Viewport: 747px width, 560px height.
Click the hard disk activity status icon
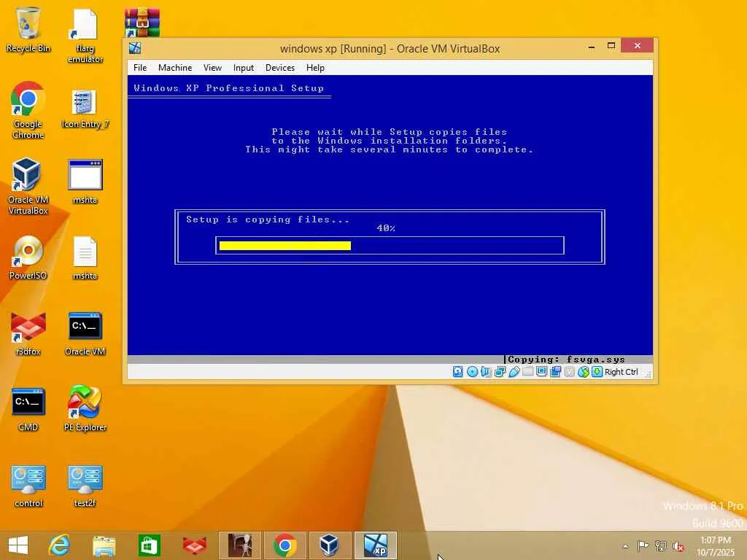point(458,372)
